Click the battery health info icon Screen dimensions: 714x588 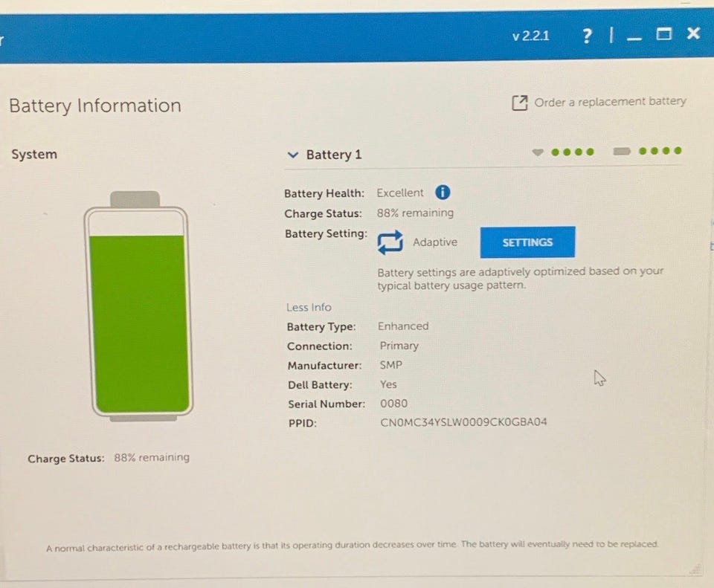443,193
